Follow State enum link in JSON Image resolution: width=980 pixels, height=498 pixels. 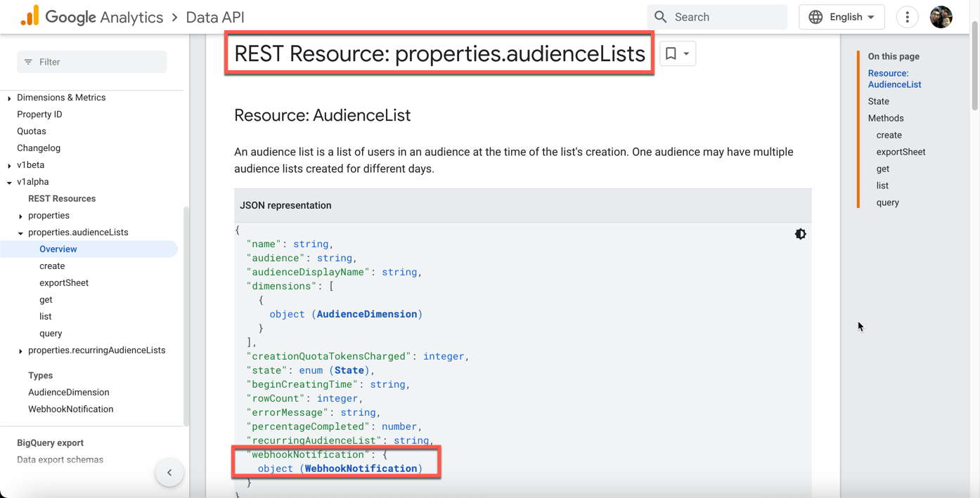[x=349, y=370]
